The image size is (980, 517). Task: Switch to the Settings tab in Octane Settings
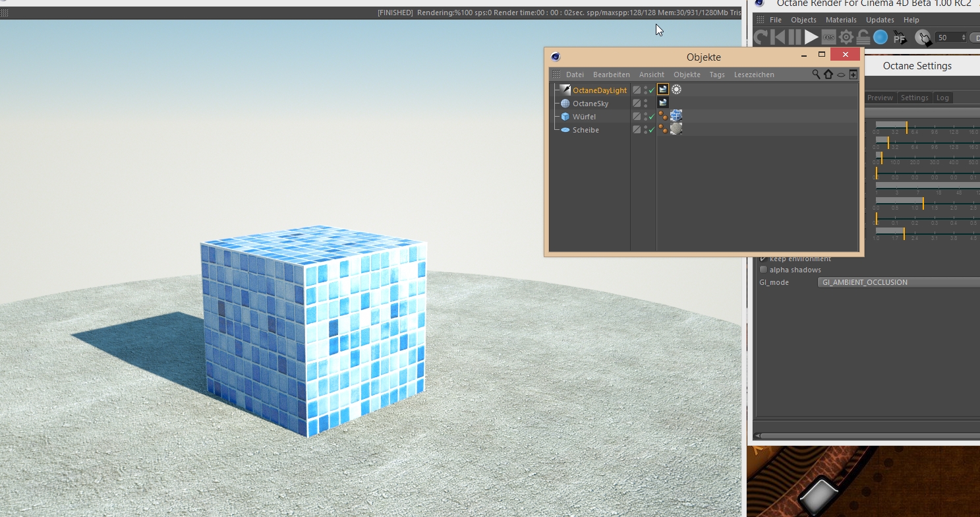tap(914, 98)
